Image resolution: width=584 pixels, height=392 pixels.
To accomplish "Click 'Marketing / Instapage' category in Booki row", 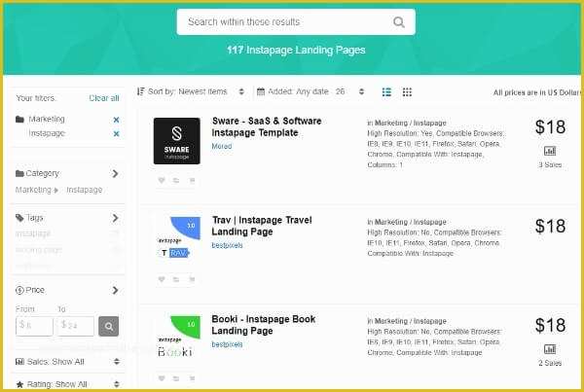I will (x=411, y=321).
